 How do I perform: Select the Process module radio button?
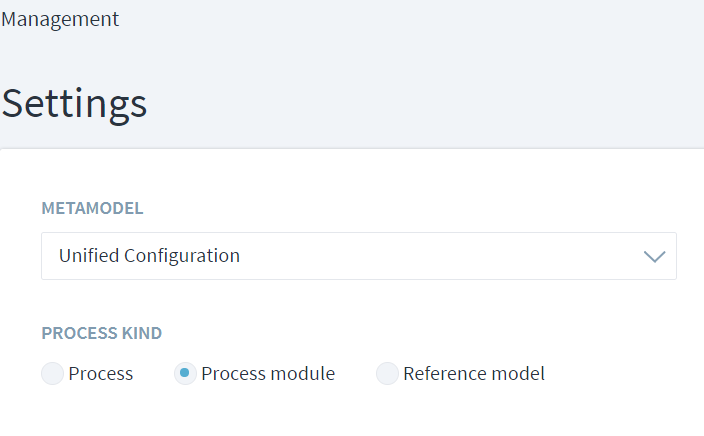[185, 374]
